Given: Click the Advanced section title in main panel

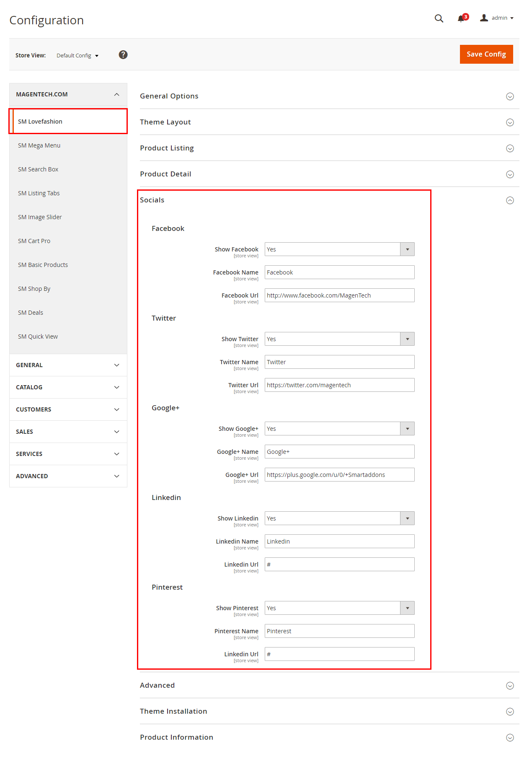Looking at the screenshot, I should [x=157, y=685].
